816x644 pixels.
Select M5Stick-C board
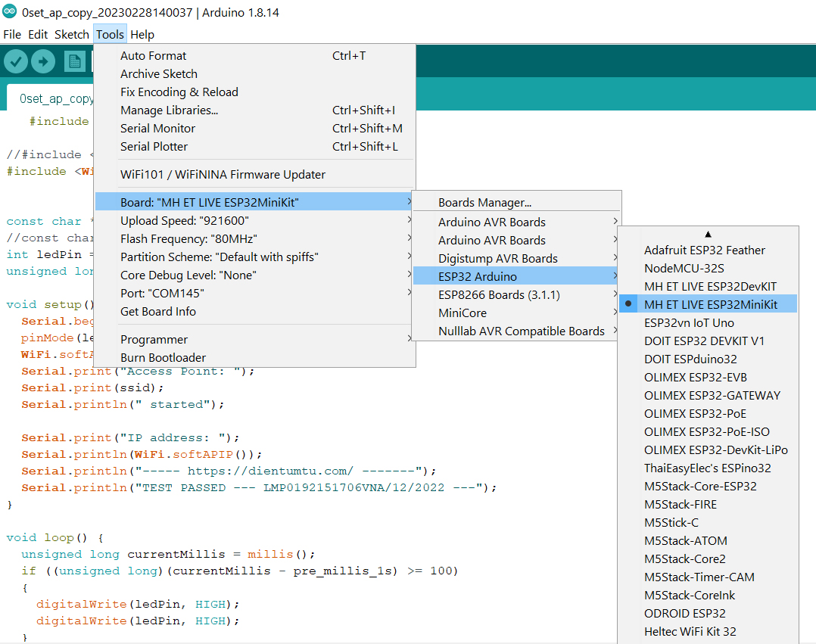708,523
